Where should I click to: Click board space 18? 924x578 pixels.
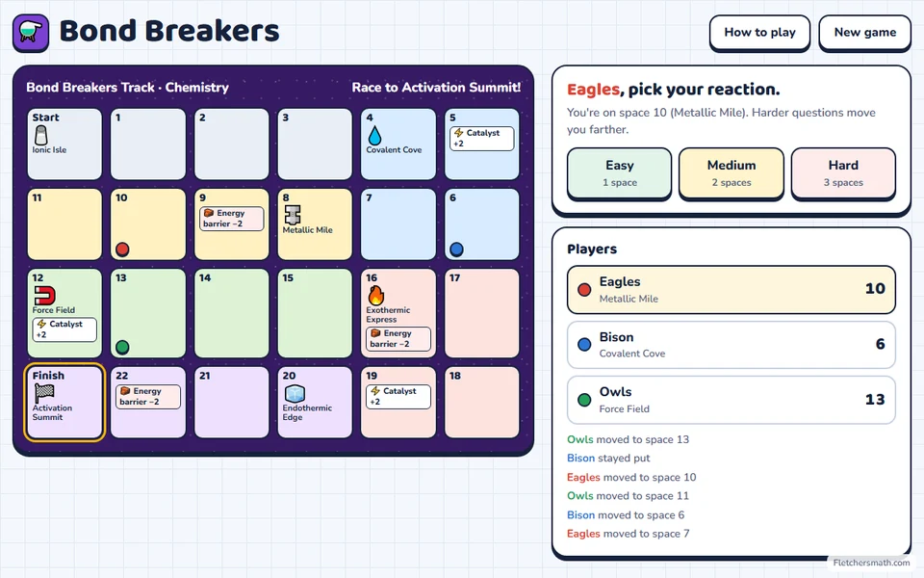click(482, 403)
